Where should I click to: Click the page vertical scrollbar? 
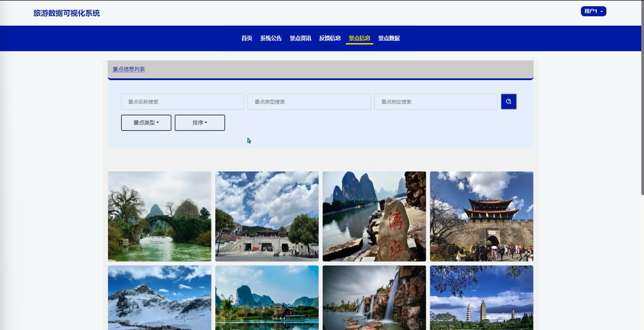tap(642, 99)
